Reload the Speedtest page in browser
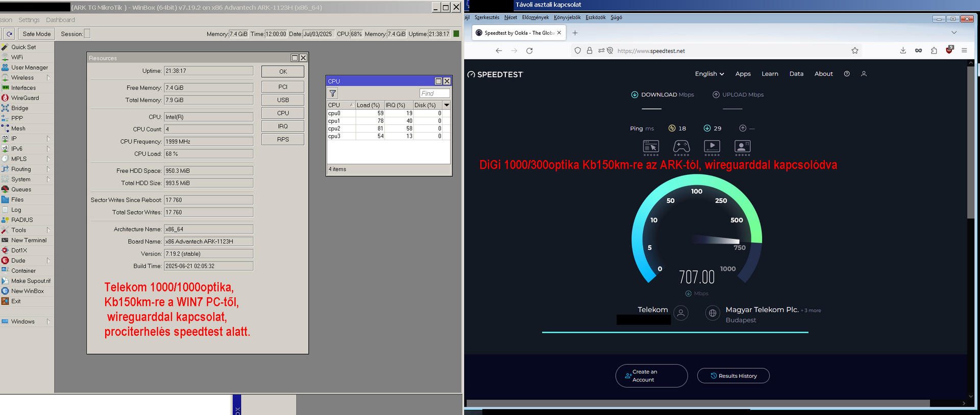Viewport: 980px width, 415px height. (529, 50)
